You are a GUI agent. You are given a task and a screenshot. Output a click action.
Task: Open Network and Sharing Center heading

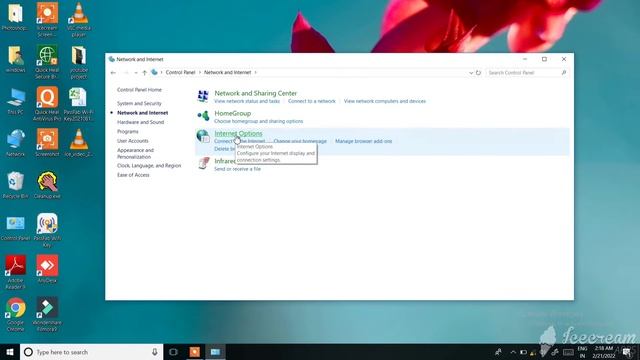point(256,93)
